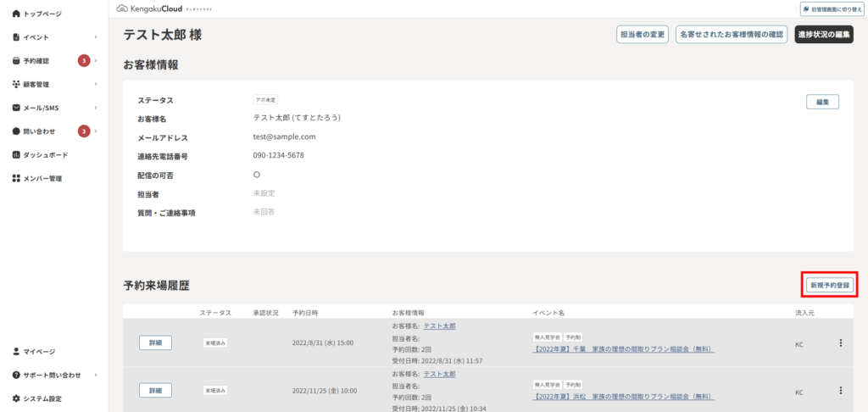
Task: Click the 進捗状況の編集 button
Action: coord(823,35)
